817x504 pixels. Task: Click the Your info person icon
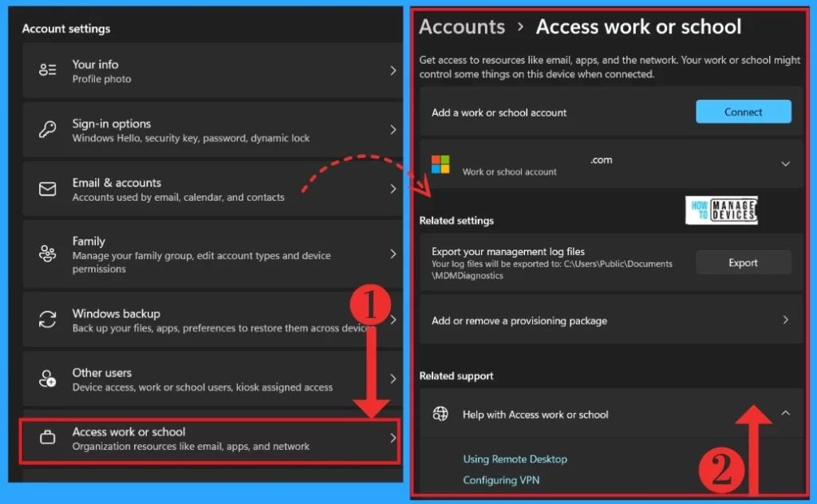click(x=47, y=69)
